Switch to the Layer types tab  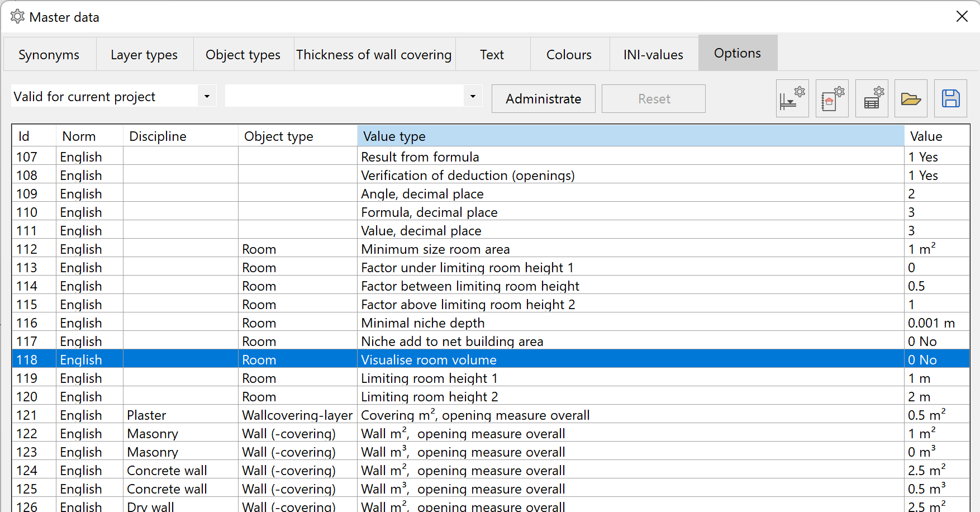[x=144, y=54]
